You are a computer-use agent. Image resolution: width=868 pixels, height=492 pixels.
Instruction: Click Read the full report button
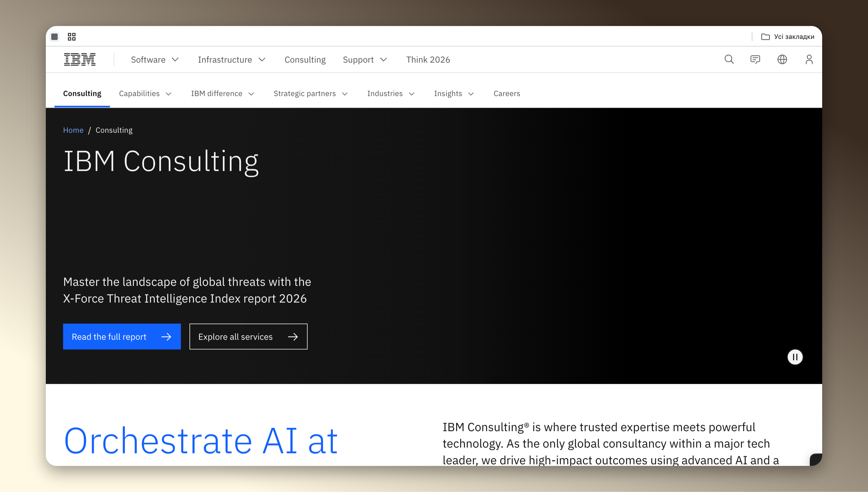pyautogui.click(x=122, y=336)
